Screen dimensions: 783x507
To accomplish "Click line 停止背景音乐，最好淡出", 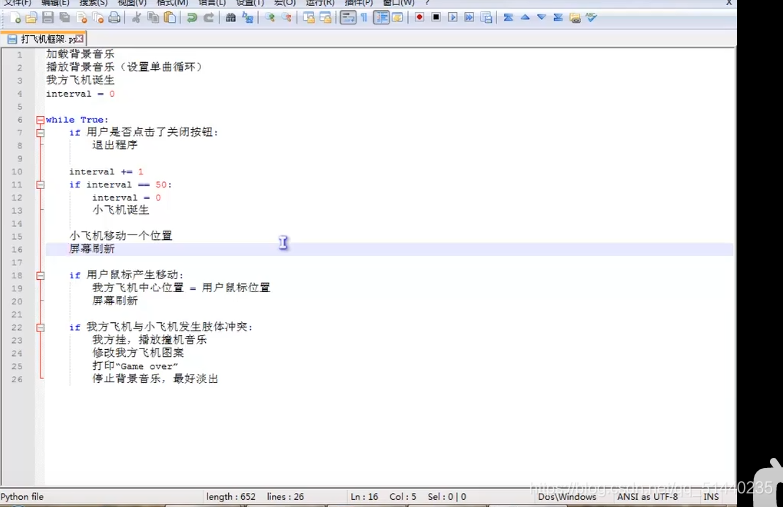I will tap(155, 379).
